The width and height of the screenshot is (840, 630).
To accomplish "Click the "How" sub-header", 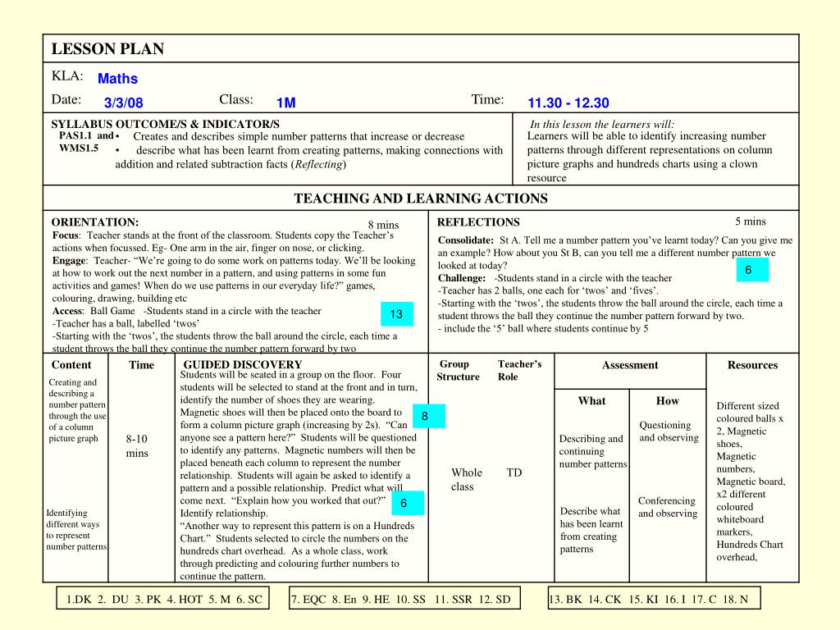I will pos(668,400).
